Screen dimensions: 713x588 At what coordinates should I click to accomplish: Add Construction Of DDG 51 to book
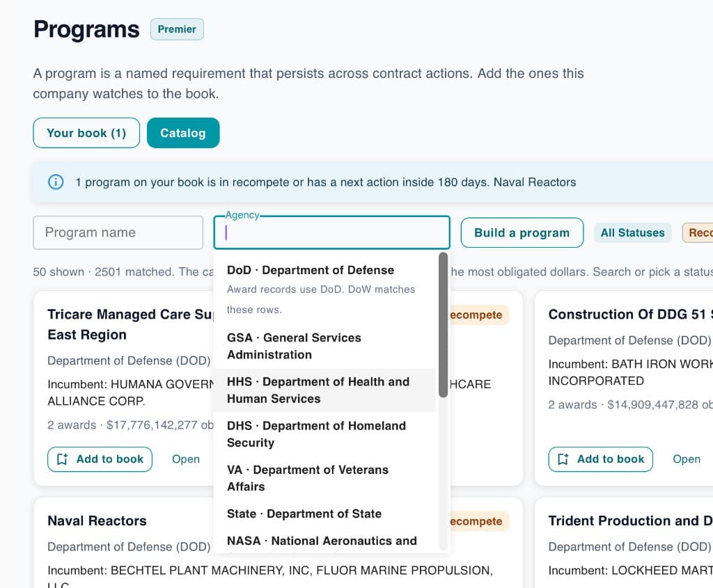point(601,459)
